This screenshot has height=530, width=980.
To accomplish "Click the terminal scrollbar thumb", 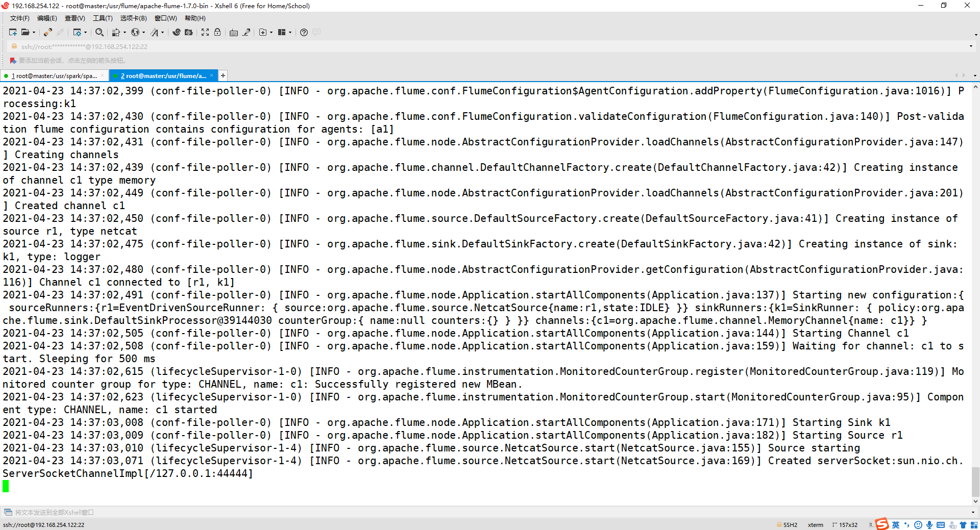I will click(975, 482).
